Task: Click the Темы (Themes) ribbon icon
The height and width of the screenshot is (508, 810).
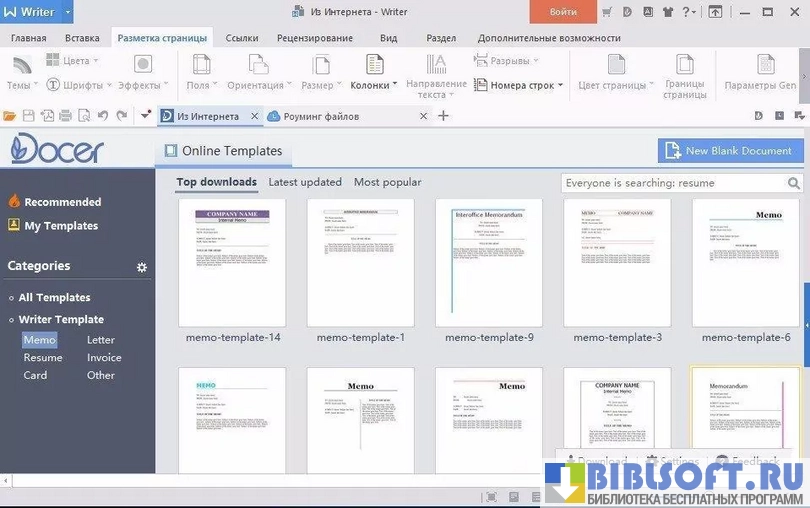Action: pyautogui.click(x=20, y=66)
